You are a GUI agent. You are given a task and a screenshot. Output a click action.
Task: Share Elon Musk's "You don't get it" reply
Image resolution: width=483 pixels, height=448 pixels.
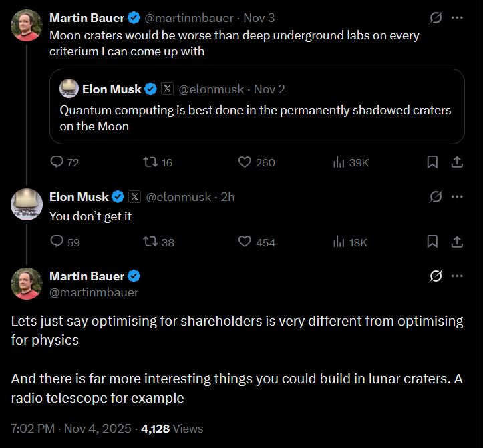click(x=458, y=242)
